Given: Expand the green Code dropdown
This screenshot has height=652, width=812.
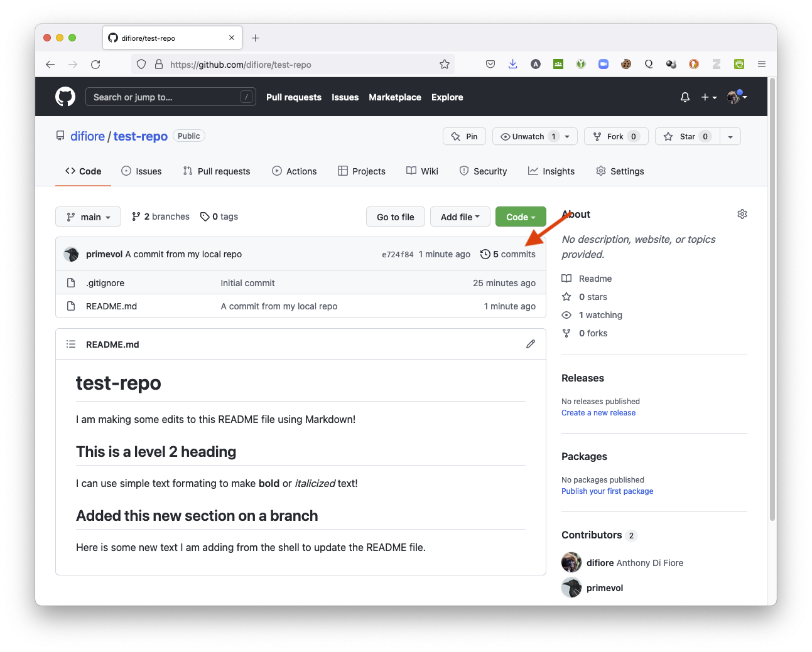Looking at the screenshot, I should 521,216.
